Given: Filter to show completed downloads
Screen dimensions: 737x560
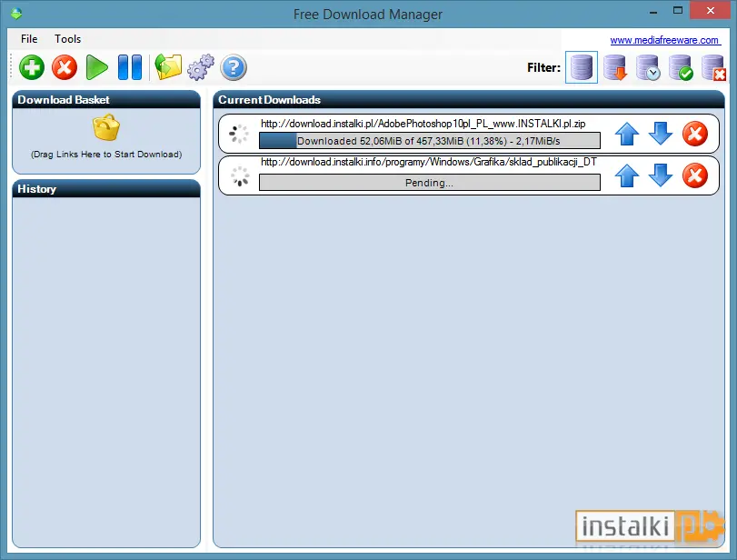Looking at the screenshot, I should [x=681, y=67].
